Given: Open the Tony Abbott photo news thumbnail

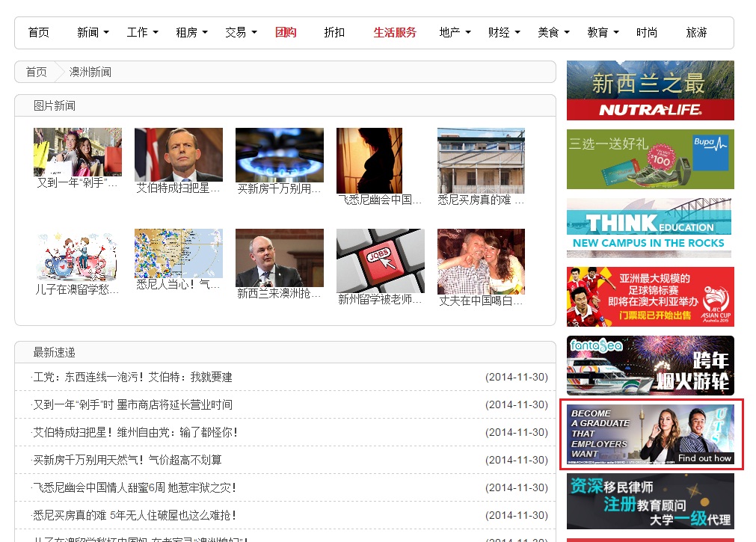Looking at the screenshot, I should tap(178, 154).
